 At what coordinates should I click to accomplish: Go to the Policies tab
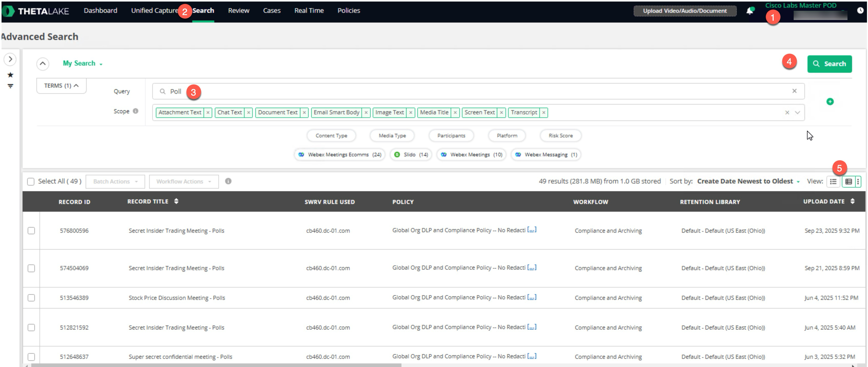(x=348, y=11)
